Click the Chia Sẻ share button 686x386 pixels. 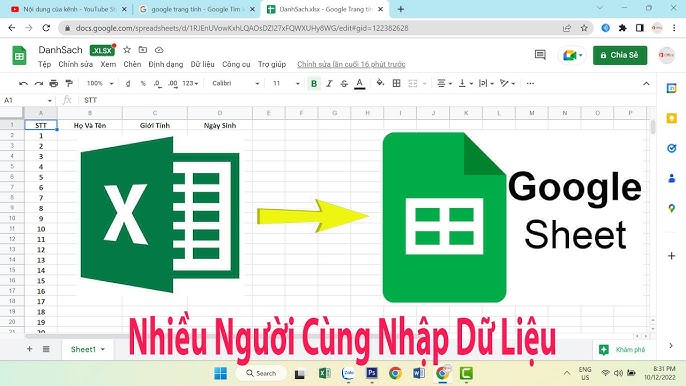(x=620, y=55)
